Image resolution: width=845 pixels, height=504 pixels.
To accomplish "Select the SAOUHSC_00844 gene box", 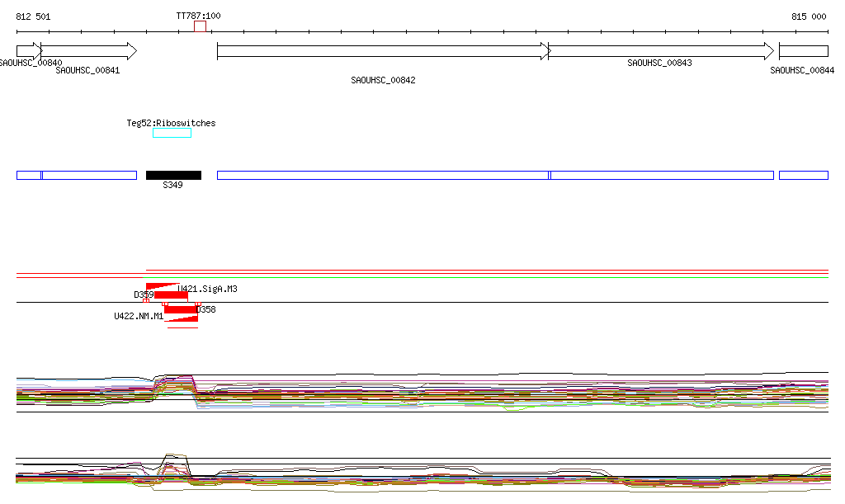I will point(803,51).
